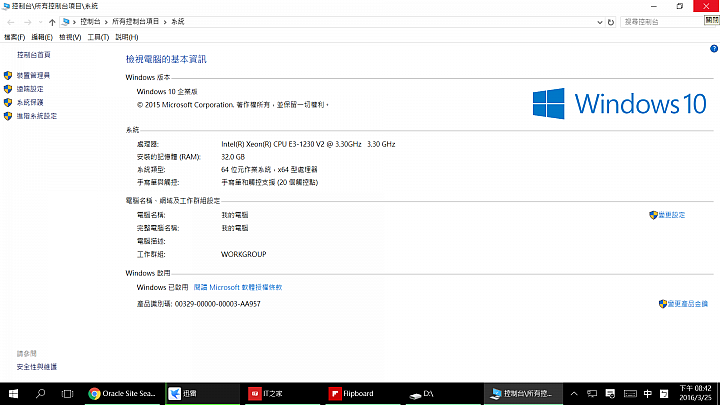This screenshot has width=720, height=405.
Task: Click the Xeon E3-1230 V2 processor text
Action: [308, 144]
